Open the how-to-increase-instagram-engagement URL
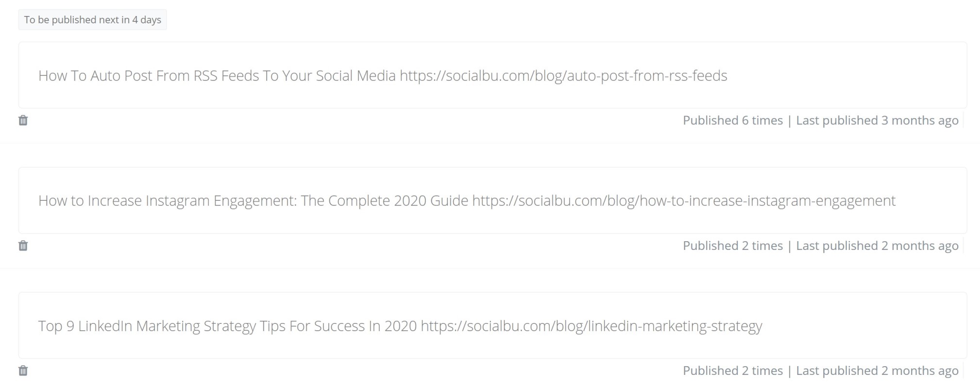 coord(684,200)
